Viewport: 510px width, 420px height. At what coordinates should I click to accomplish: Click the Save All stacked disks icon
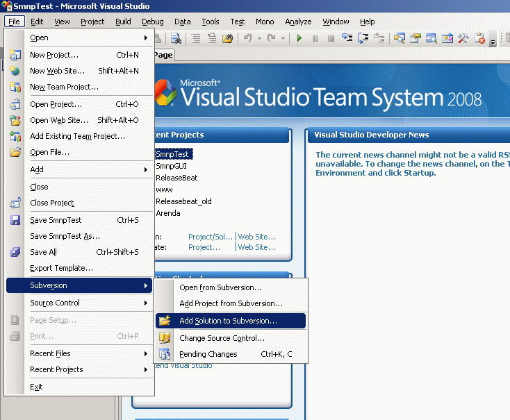pos(15,252)
